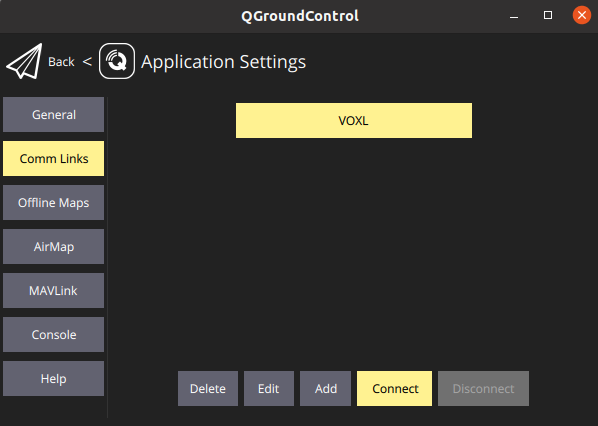
Task: Edit the VOXL link
Action: coord(269,389)
